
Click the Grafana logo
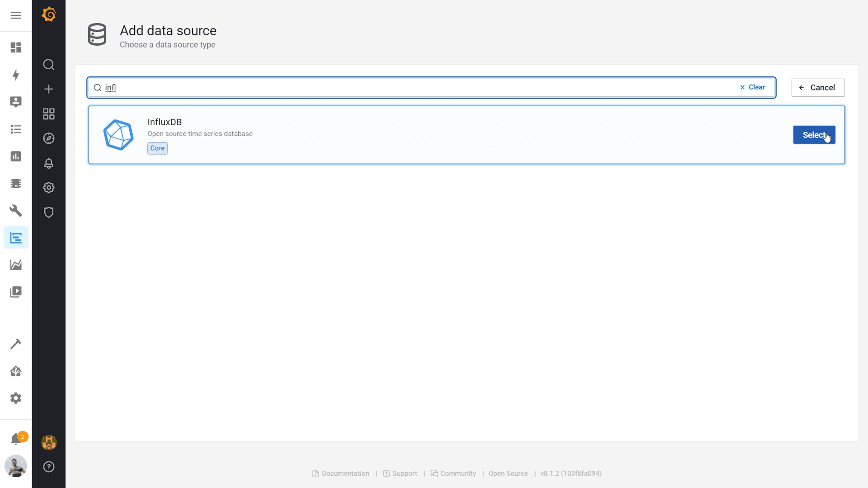(x=48, y=14)
